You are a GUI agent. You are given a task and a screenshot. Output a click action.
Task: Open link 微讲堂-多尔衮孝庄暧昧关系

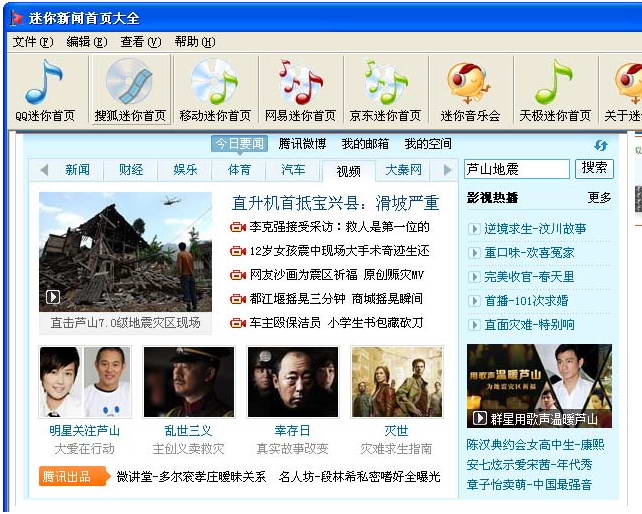click(x=191, y=477)
